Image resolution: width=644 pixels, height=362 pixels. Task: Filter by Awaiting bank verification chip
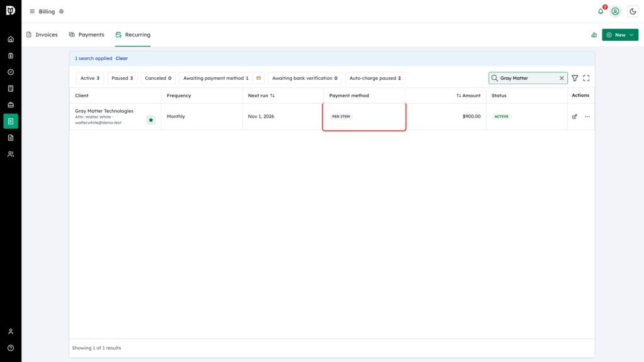305,78
